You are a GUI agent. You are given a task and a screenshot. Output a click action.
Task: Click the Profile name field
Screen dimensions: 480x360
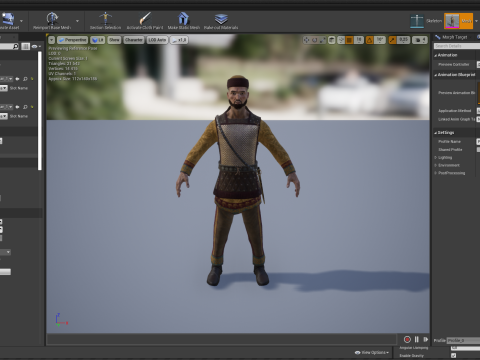coord(463,340)
